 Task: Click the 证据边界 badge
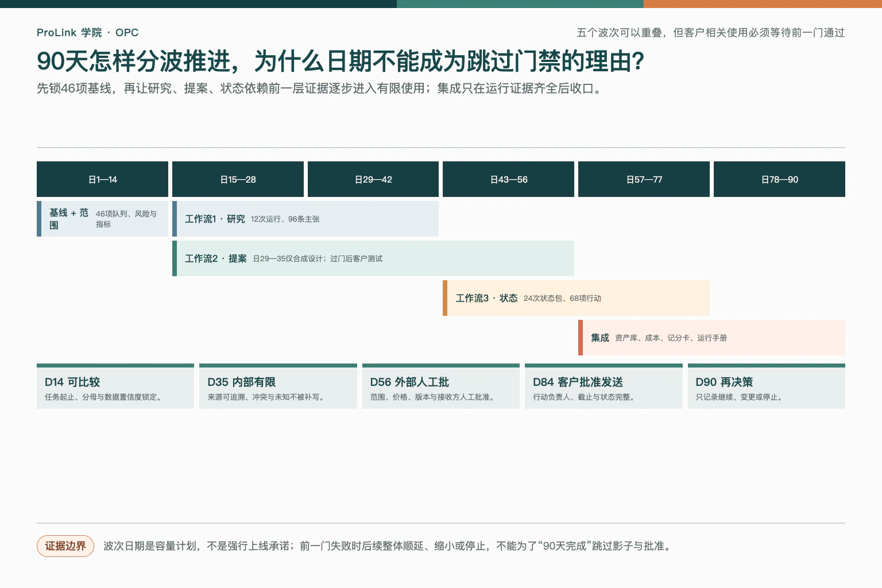coord(65,546)
